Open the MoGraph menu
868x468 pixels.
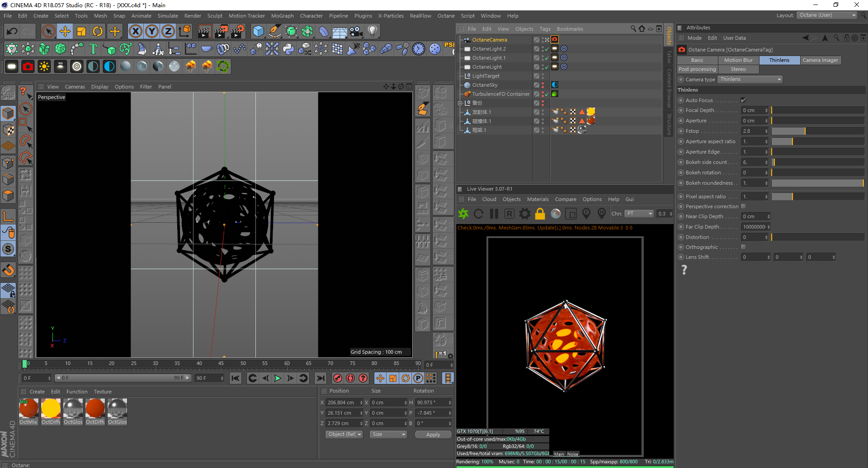coord(283,16)
